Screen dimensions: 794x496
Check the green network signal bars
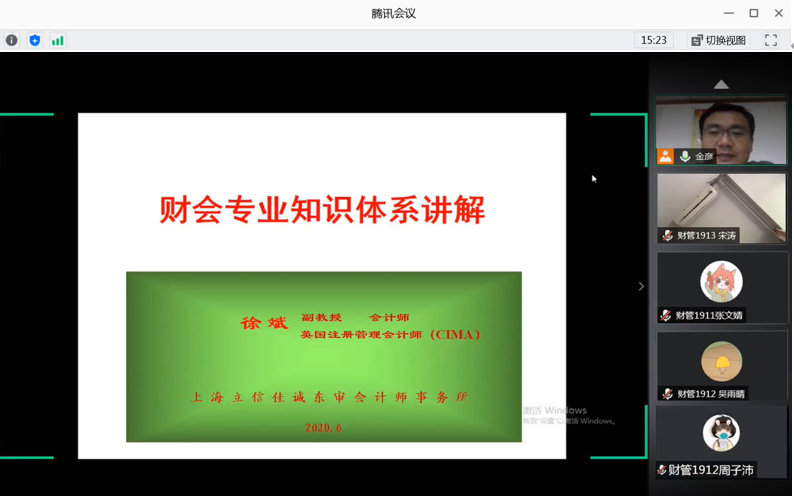tap(58, 41)
